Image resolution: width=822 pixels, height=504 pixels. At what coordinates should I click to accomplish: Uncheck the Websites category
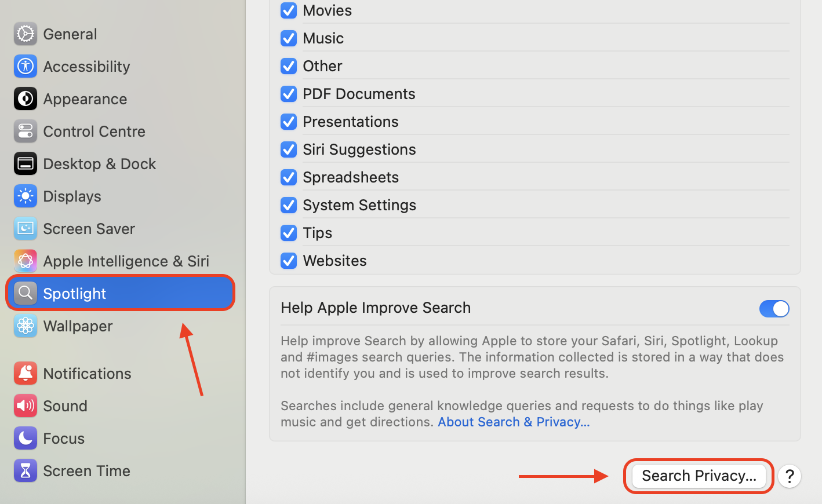click(288, 261)
